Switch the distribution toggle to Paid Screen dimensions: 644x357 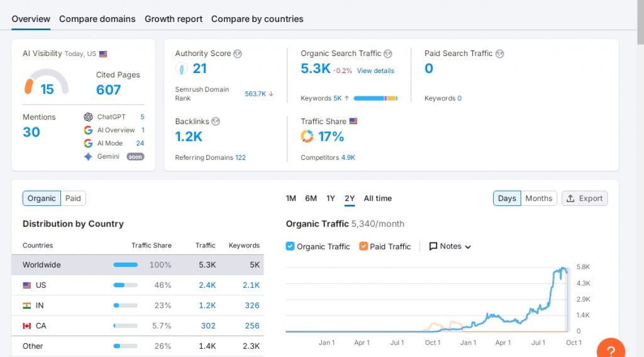click(x=73, y=198)
